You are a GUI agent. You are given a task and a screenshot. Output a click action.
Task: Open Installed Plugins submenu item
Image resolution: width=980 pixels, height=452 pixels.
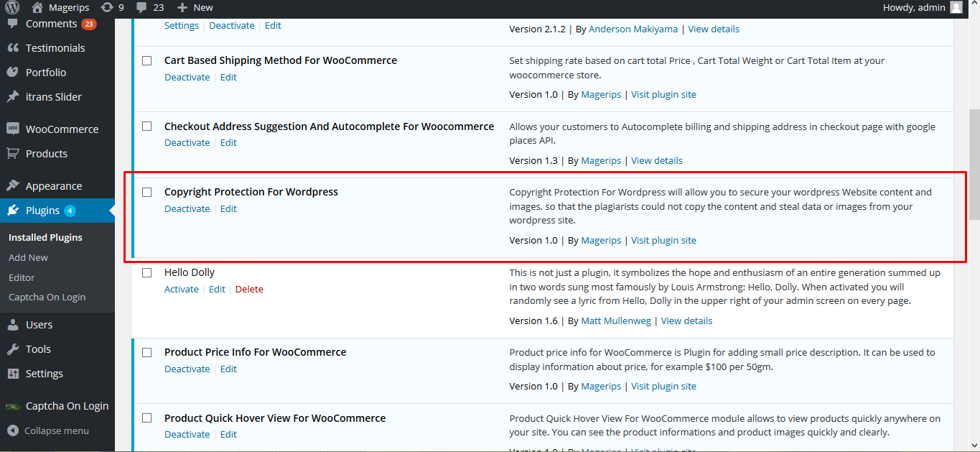45,237
